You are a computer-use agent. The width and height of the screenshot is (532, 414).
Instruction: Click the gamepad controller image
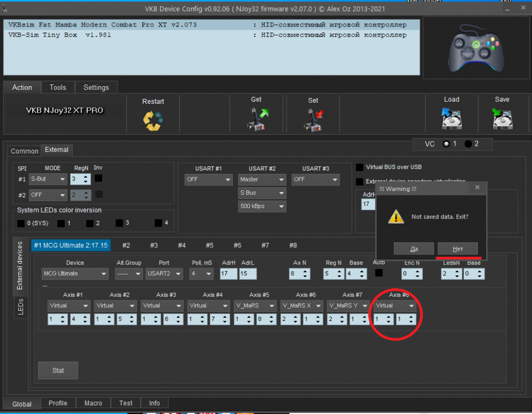(x=475, y=47)
